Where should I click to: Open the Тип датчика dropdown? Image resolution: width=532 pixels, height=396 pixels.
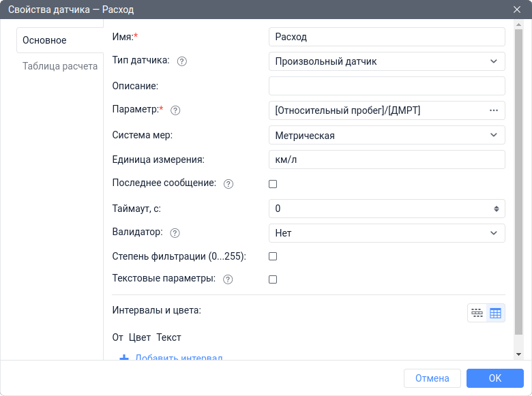pos(387,61)
